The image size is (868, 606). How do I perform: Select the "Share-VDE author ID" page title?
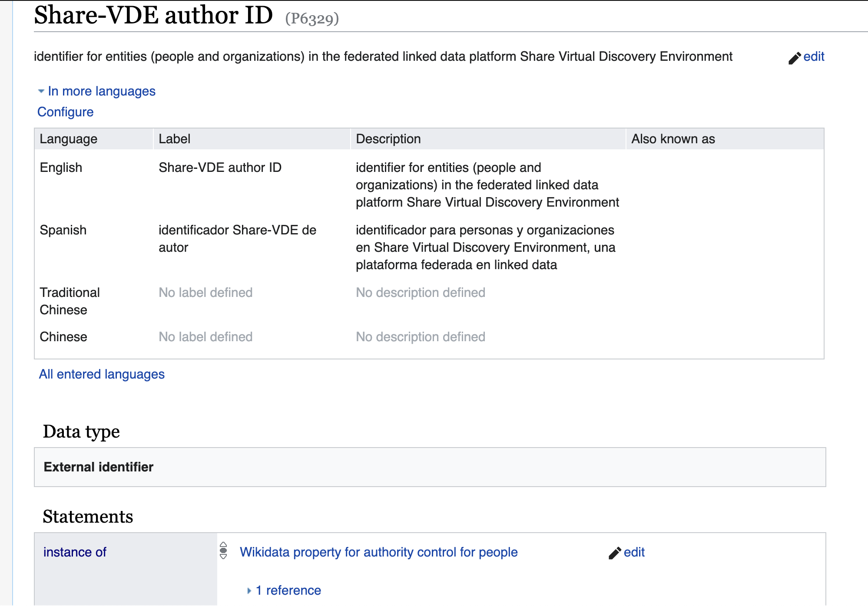pos(151,15)
